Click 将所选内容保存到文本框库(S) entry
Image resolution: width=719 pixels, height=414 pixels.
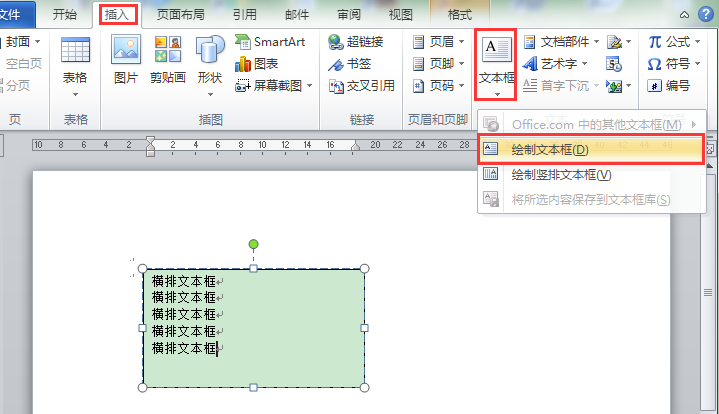click(x=591, y=200)
